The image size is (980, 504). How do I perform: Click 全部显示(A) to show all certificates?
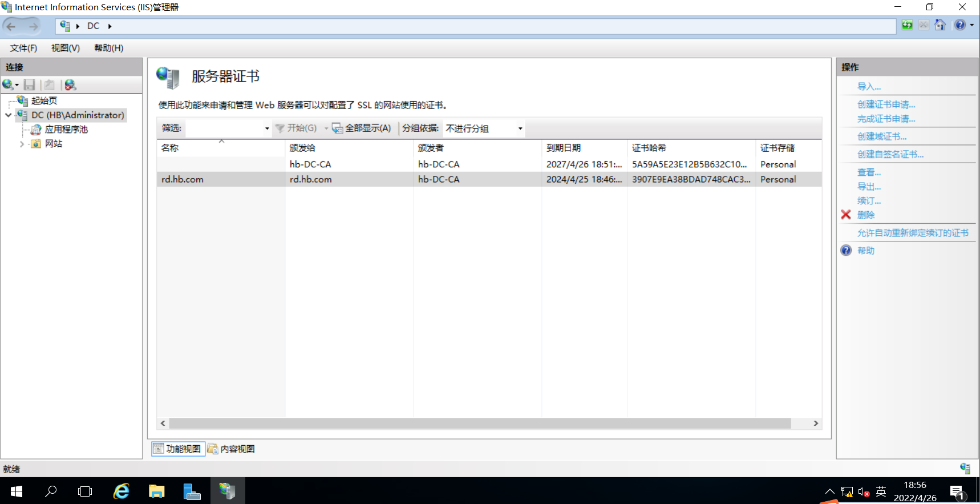pos(362,128)
